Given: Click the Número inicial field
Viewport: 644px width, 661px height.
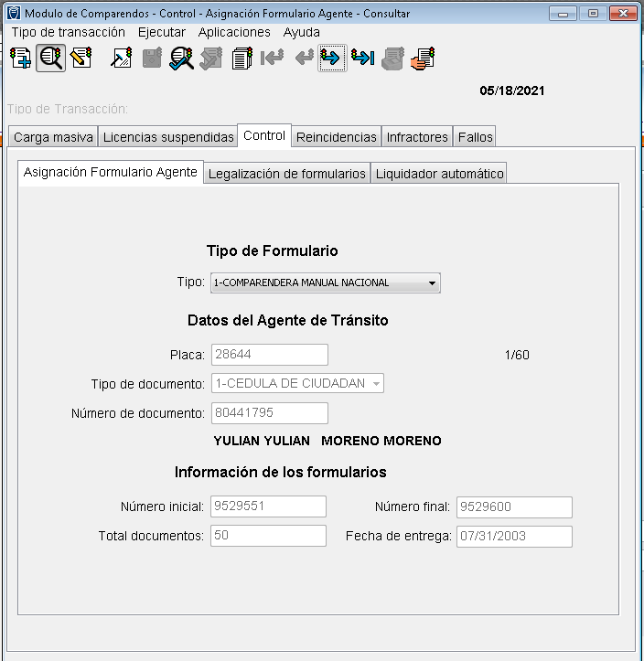Looking at the screenshot, I should click(x=268, y=506).
